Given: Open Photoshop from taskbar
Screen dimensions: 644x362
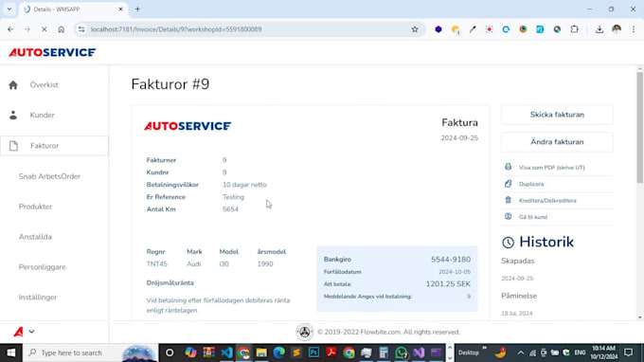Looking at the screenshot, I should pyautogui.click(x=313, y=353).
